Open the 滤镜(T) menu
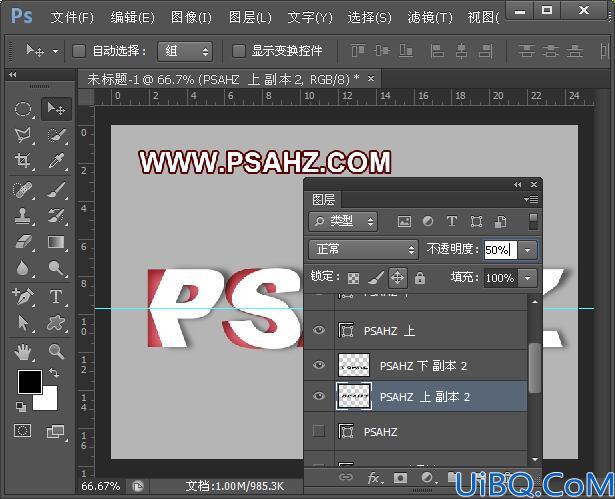Image resolution: width=615 pixels, height=499 pixels. 429,17
